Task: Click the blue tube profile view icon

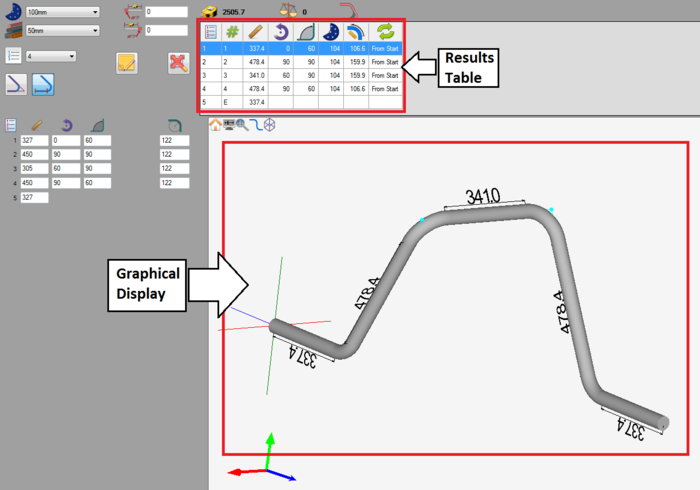Action: pyautogui.click(x=256, y=125)
